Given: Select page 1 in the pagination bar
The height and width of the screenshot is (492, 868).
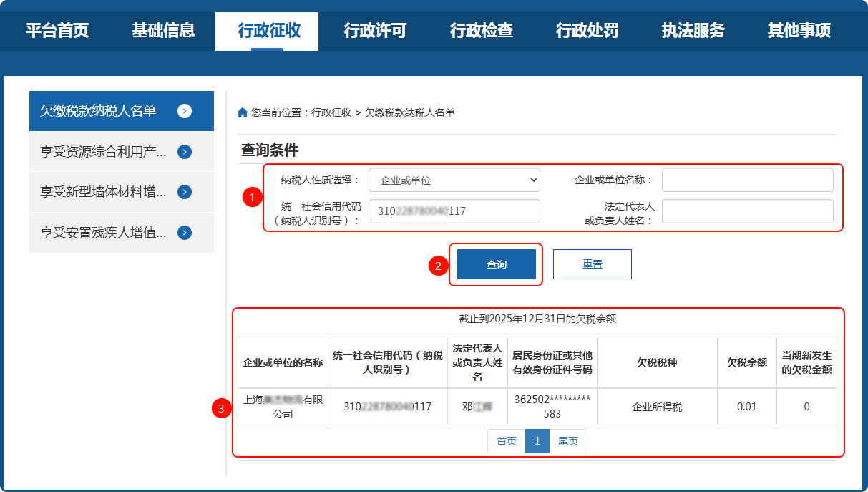Looking at the screenshot, I should [x=537, y=441].
